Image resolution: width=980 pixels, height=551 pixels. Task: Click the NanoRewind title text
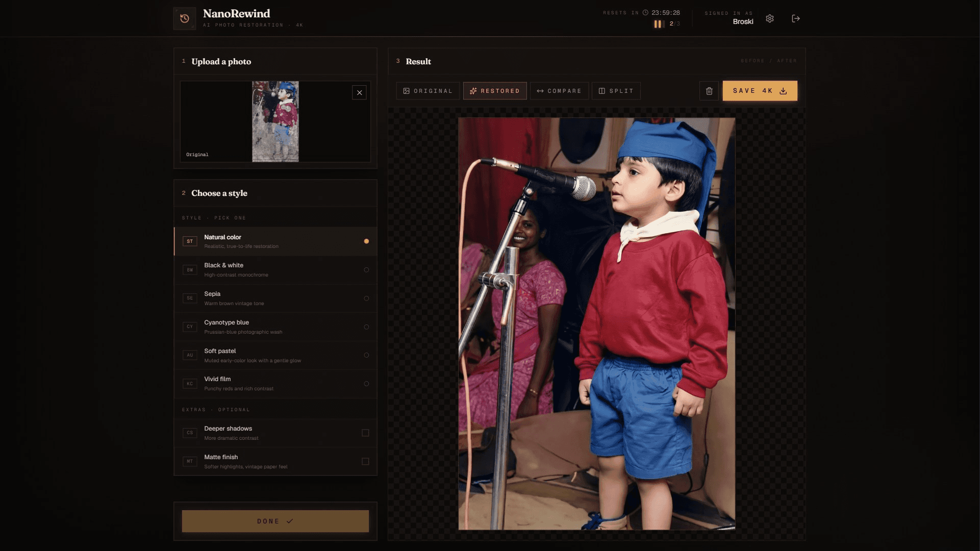[x=236, y=13]
